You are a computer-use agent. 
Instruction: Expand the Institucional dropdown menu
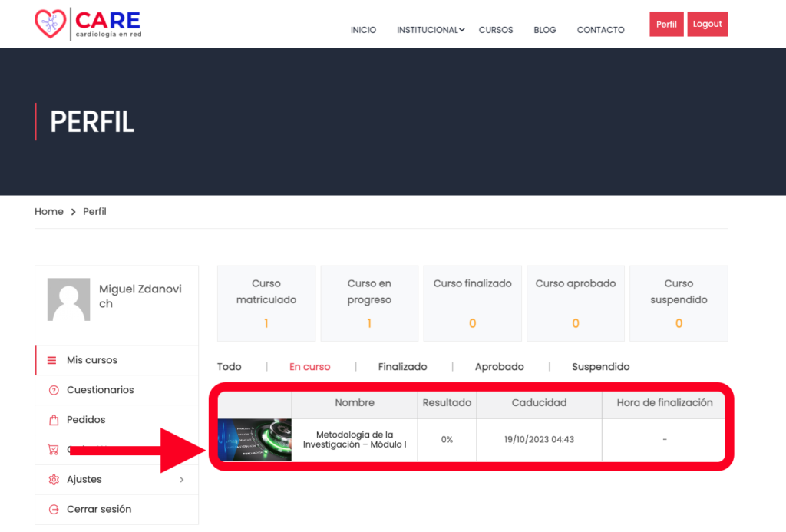click(x=430, y=30)
